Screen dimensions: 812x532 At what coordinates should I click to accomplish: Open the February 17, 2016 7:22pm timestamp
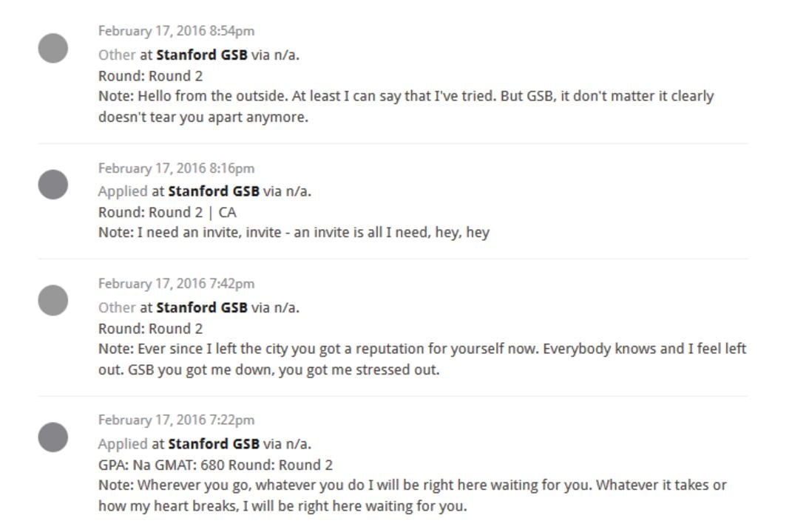[176, 420]
